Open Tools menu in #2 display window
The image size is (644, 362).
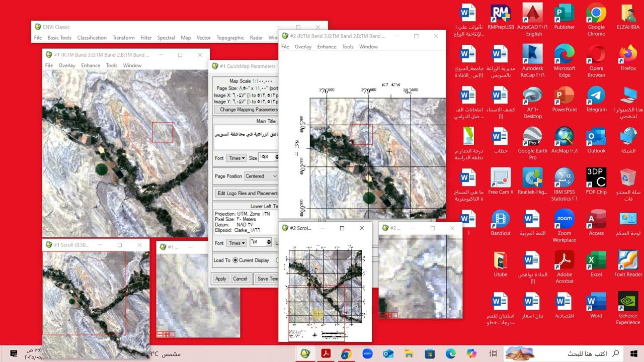[x=348, y=47]
